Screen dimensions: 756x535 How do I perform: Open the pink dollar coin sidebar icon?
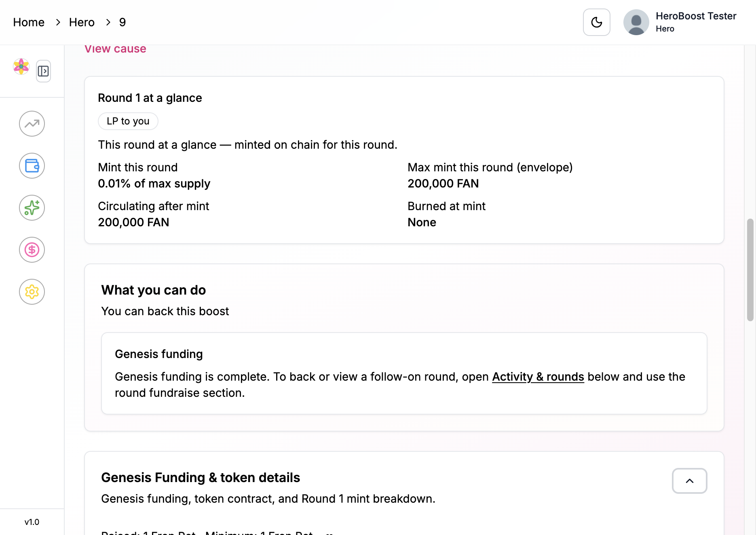32,250
